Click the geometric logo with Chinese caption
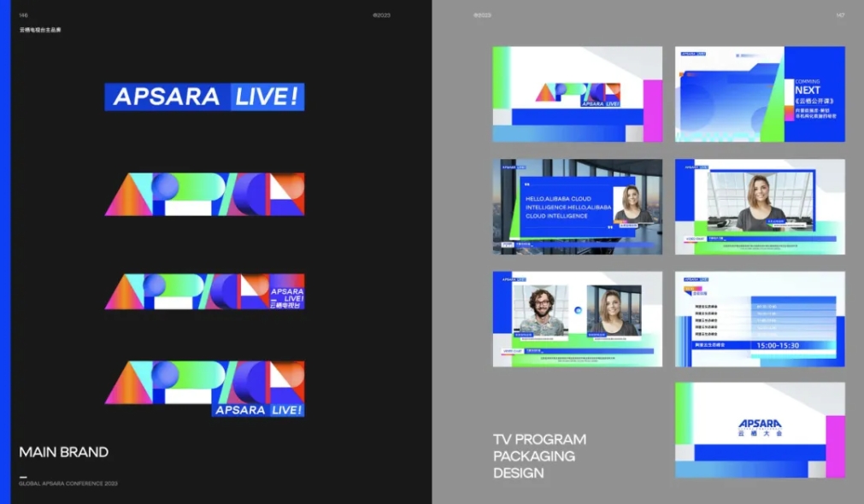 (204, 292)
